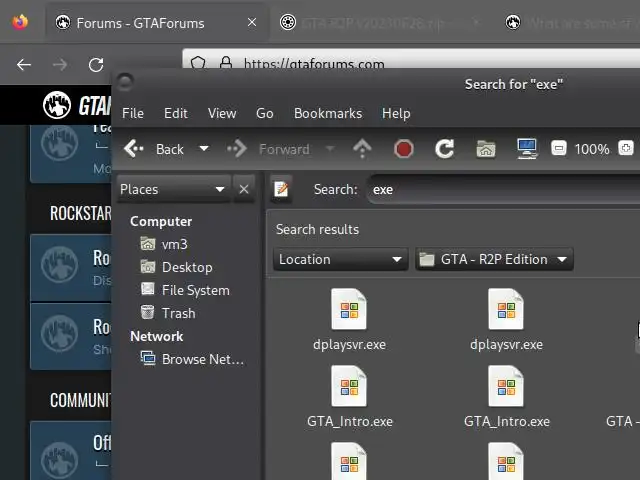Select Browse Network in sidebar
640x480 pixels.
click(x=192, y=359)
